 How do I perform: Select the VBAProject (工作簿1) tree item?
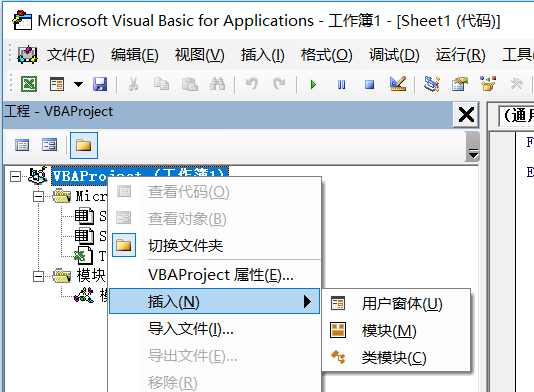(x=140, y=176)
